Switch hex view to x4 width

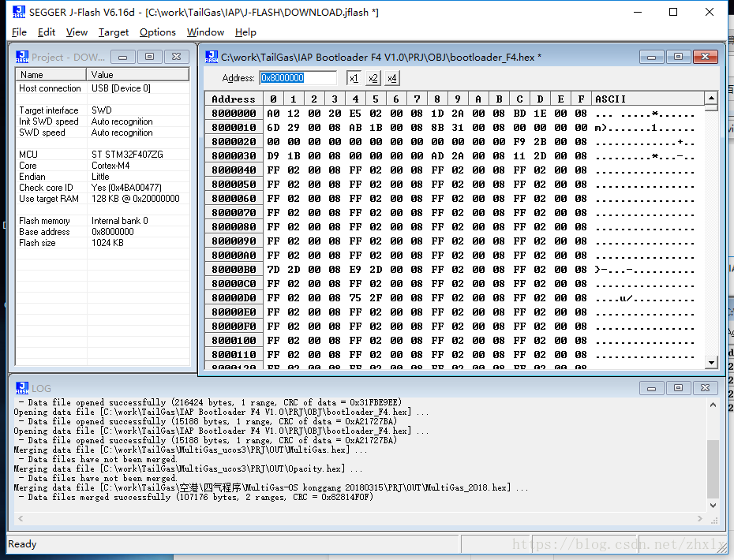(392, 78)
